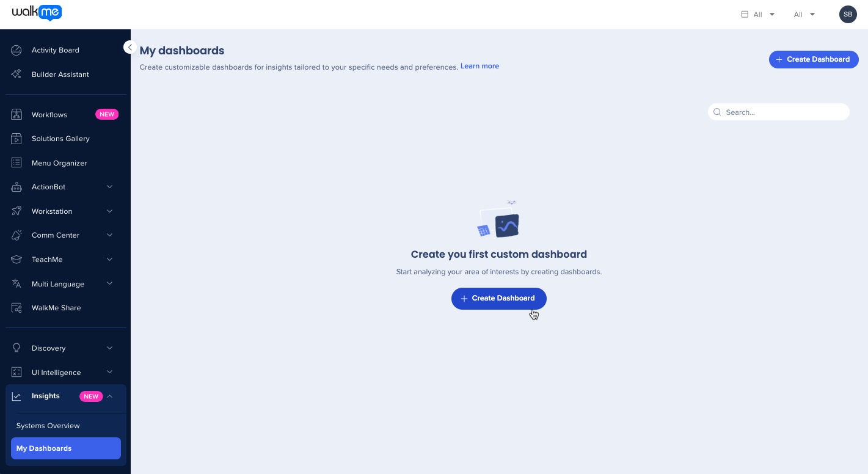Click the Solutions Gallery icon

coord(16,139)
